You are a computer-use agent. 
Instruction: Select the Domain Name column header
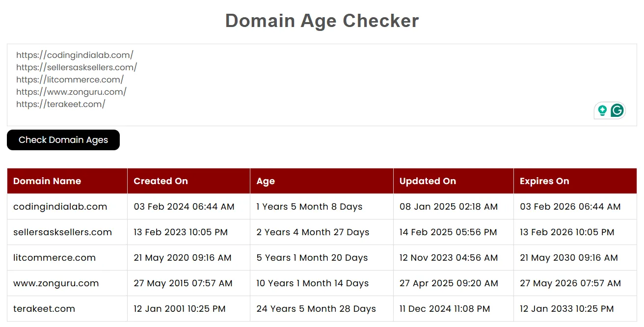(47, 181)
